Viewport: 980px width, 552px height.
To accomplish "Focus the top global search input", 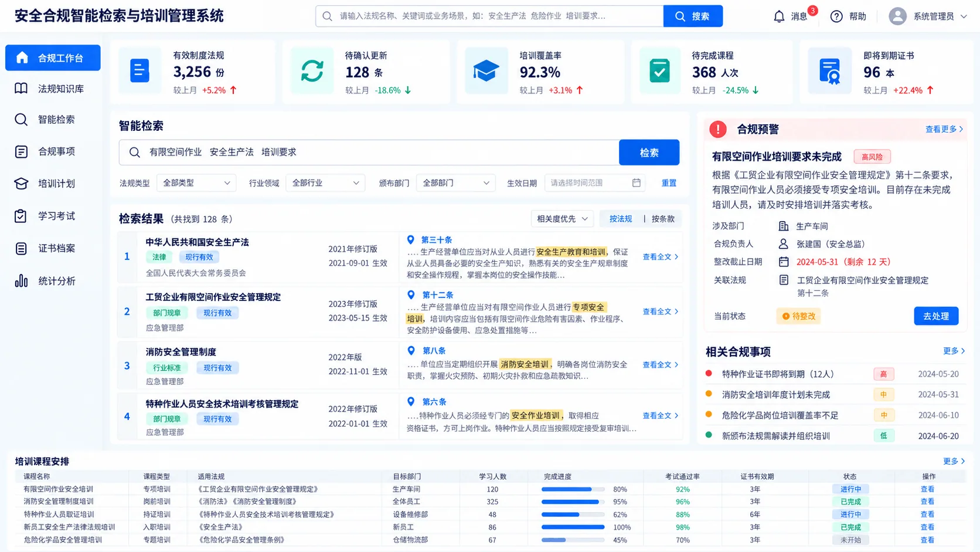I will (489, 16).
